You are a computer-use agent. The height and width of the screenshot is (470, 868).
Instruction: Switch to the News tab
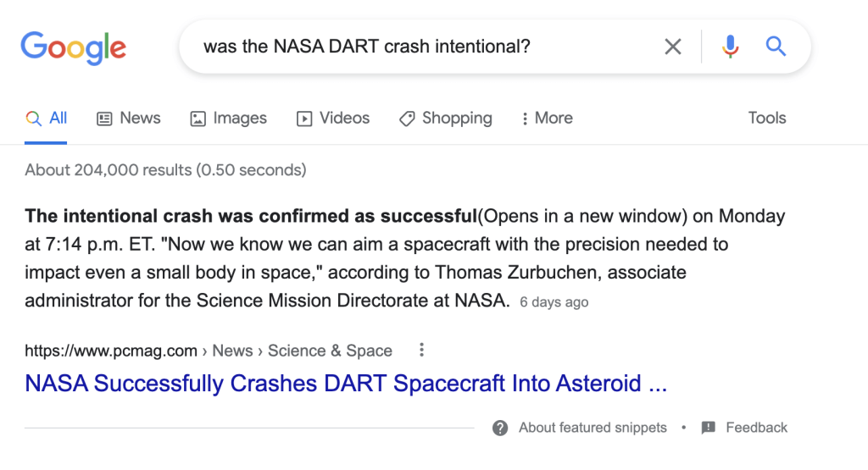(129, 119)
